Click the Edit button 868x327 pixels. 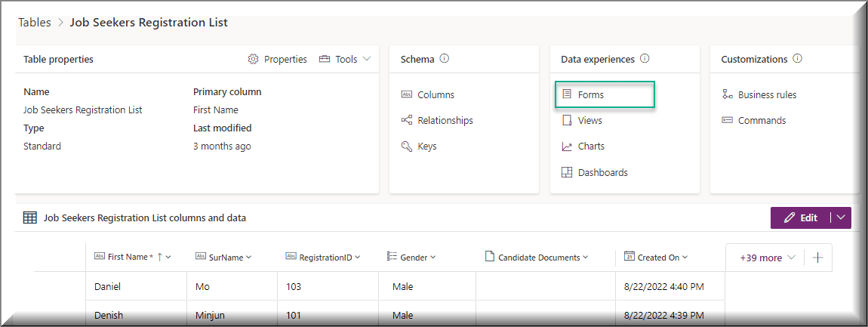tap(800, 217)
